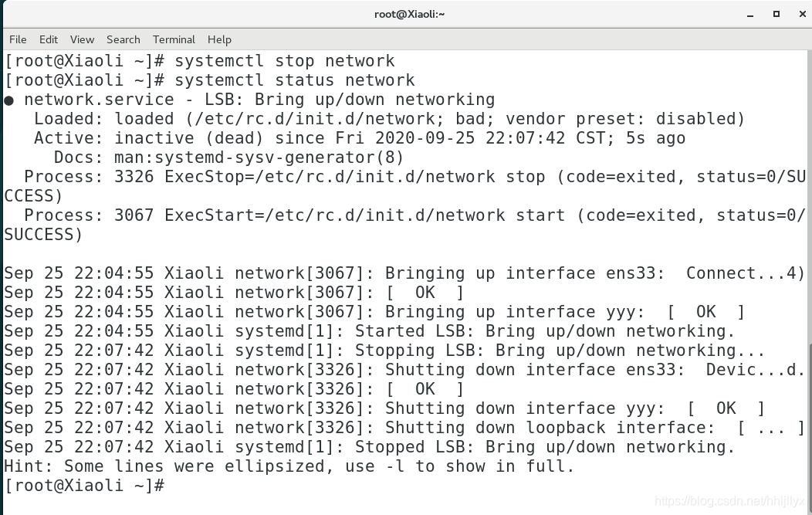The width and height of the screenshot is (812, 515).
Task: Open the Search menu
Action: 123,39
